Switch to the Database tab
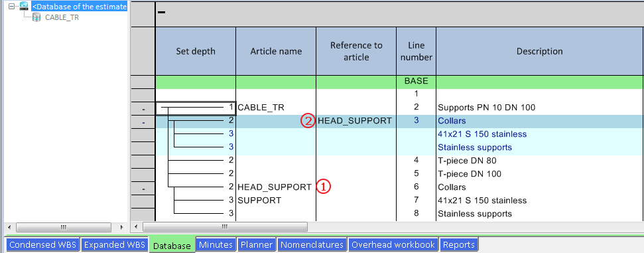This screenshot has height=253, width=644. (172, 246)
